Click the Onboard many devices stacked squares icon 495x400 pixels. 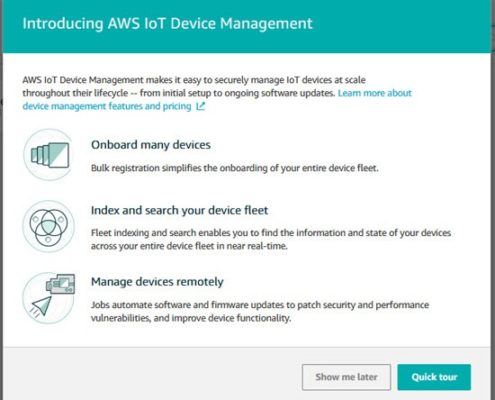pyautogui.click(x=49, y=155)
